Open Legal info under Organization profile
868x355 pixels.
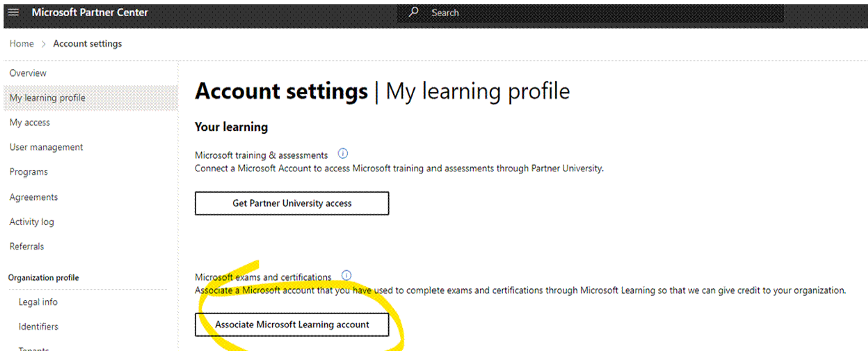(38, 302)
